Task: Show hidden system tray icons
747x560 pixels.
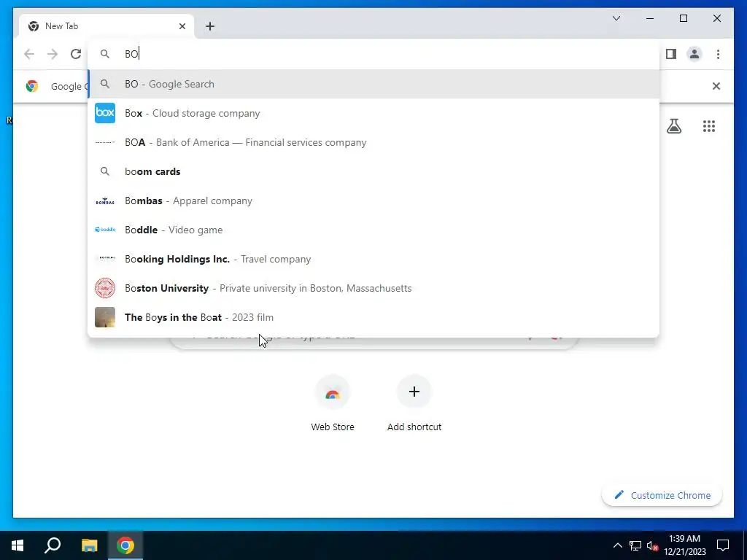Action: pos(617,545)
